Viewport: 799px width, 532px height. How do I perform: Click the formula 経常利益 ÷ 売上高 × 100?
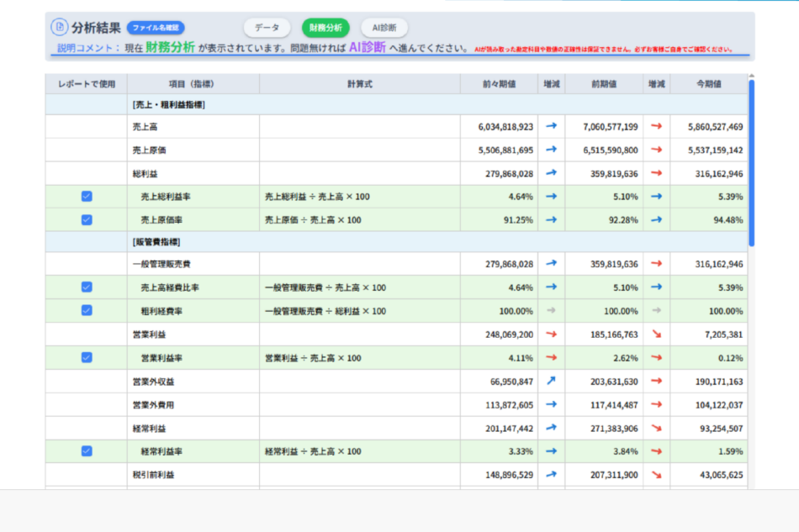click(x=313, y=451)
